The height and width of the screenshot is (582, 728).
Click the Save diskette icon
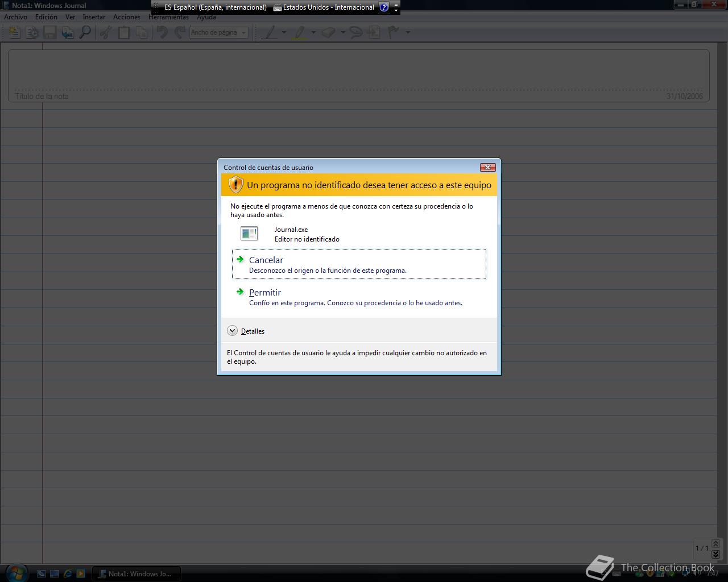[x=50, y=32]
